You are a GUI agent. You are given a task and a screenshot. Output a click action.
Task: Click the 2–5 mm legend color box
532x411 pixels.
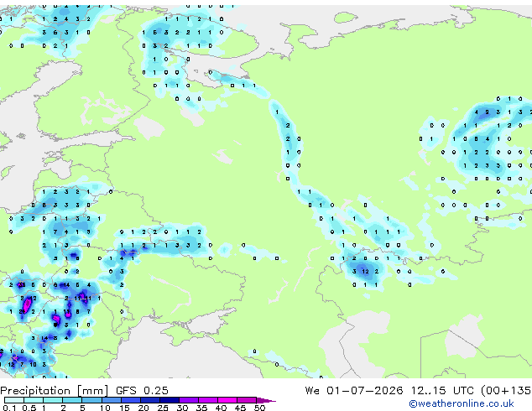pyautogui.click(x=72, y=400)
